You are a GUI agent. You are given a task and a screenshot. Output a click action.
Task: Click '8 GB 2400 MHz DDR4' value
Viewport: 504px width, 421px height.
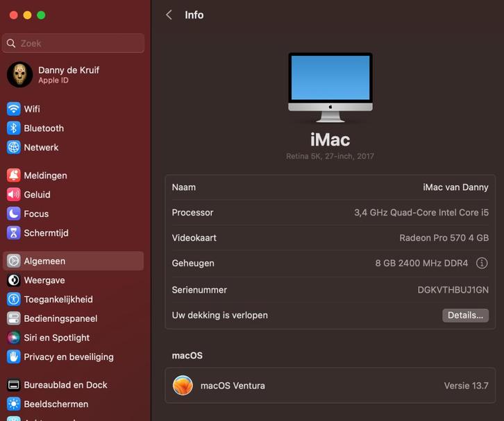[421, 264]
